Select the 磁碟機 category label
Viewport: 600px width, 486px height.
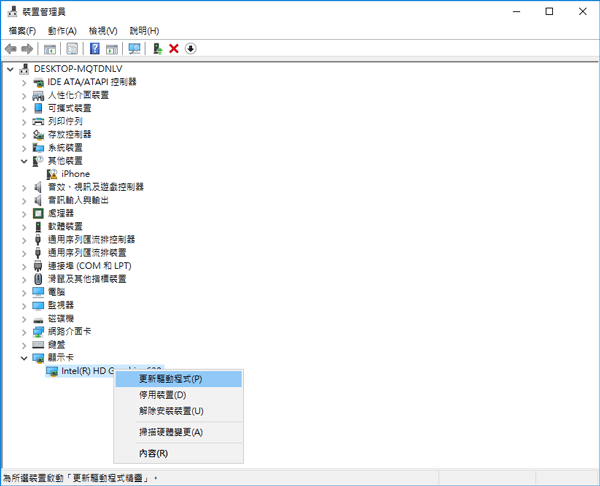pyautogui.click(x=60, y=318)
